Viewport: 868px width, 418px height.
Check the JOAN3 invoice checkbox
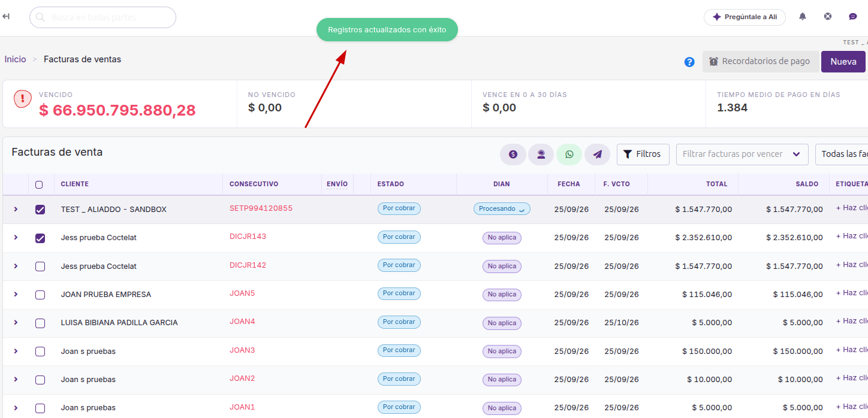point(40,352)
